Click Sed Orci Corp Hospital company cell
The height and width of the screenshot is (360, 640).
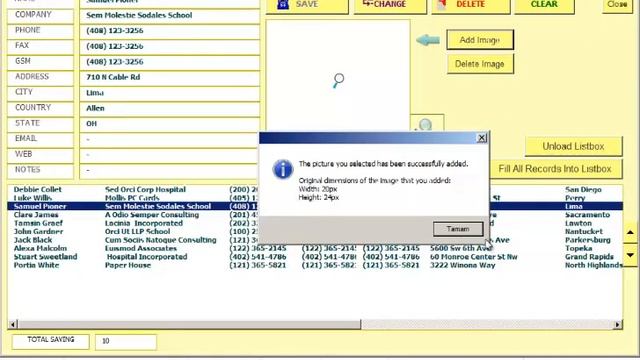click(145, 189)
